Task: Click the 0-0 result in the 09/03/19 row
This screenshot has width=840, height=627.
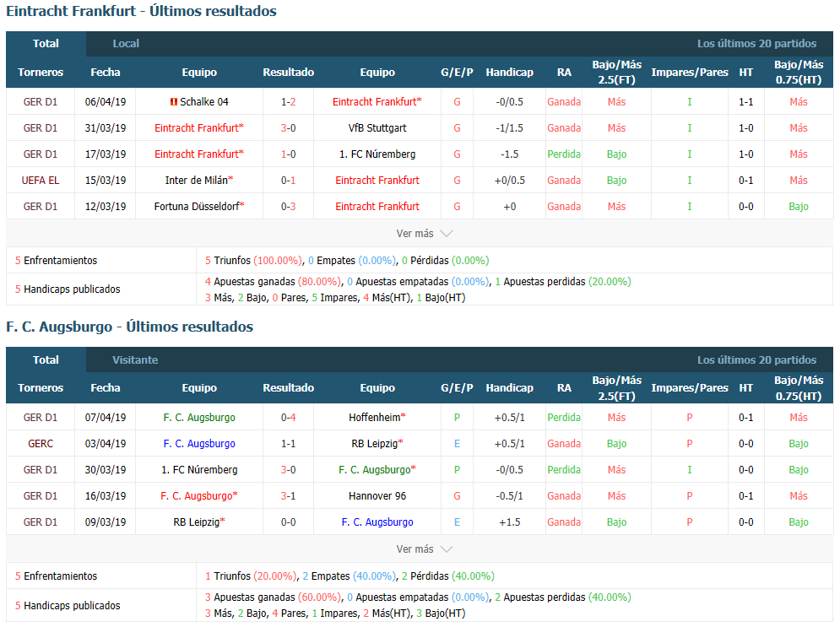Action: pos(288,522)
